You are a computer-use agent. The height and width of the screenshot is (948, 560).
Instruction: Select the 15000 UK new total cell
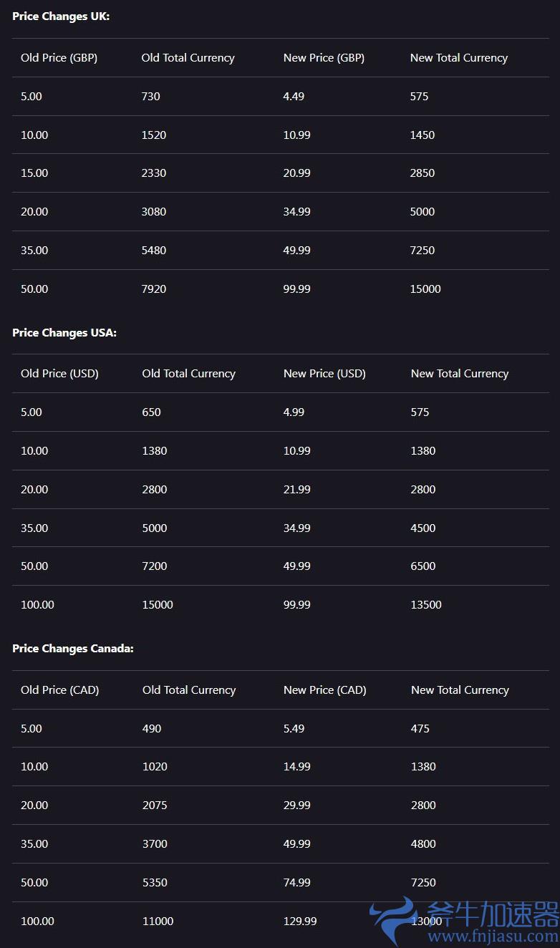[425, 289]
